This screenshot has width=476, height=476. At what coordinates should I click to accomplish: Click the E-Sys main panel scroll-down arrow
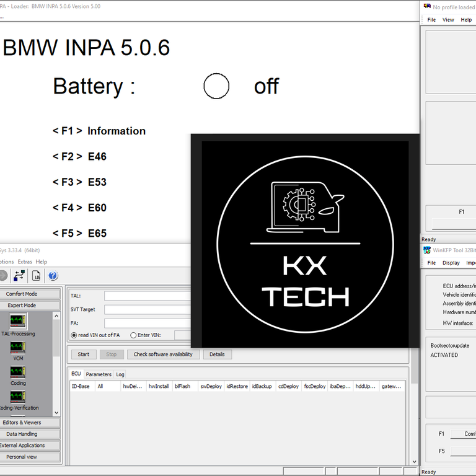click(x=415, y=462)
